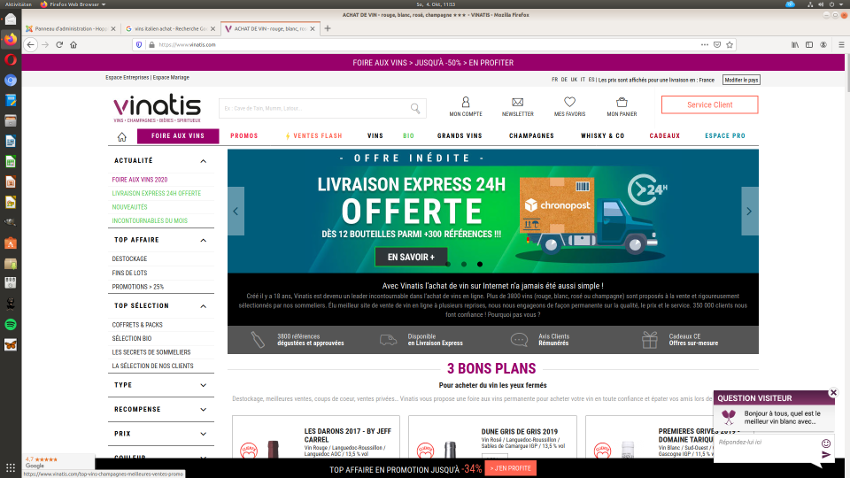Go to the home icon in nav bar
The width and height of the screenshot is (850, 478).
click(x=122, y=137)
